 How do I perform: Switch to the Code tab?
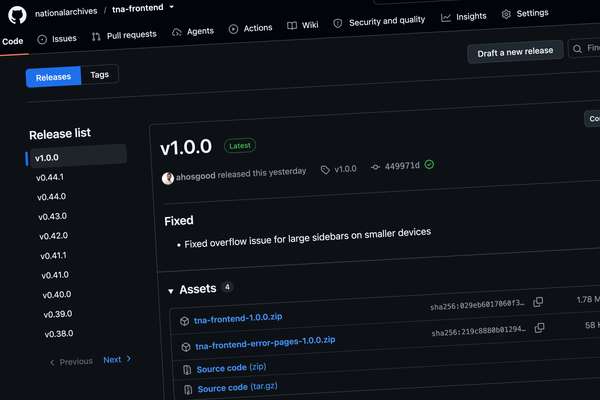[x=13, y=41]
